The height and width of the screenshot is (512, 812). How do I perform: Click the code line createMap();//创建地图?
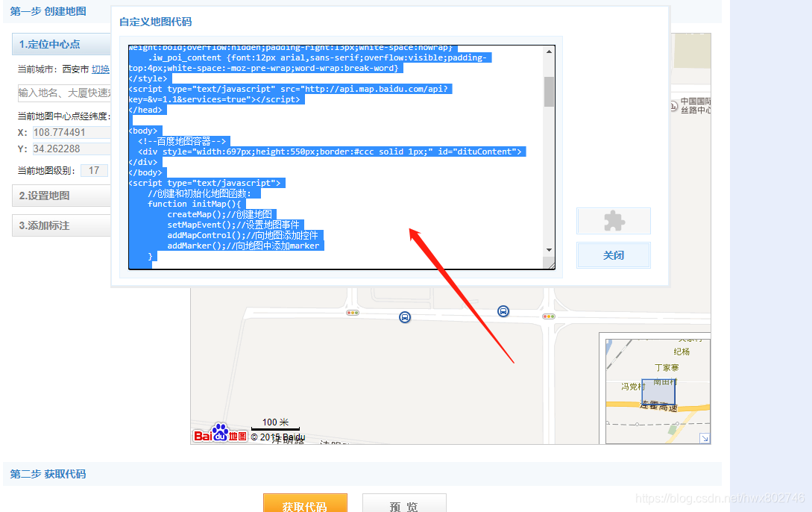(219, 214)
